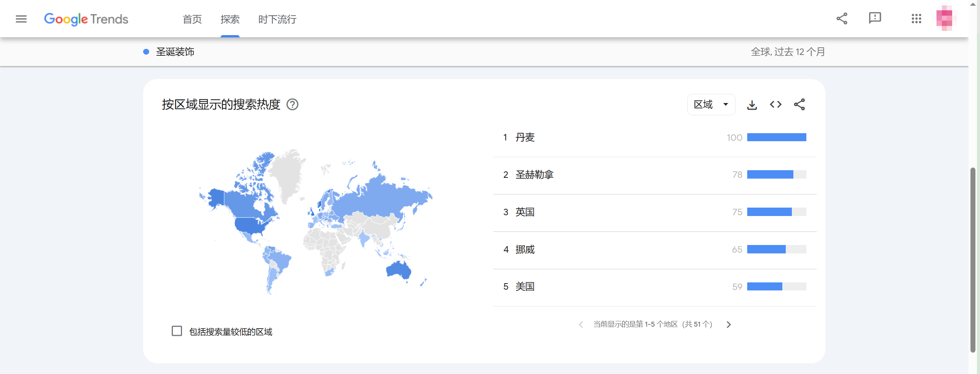
Task: Open the hamburger main menu
Action: pyautogui.click(x=21, y=19)
